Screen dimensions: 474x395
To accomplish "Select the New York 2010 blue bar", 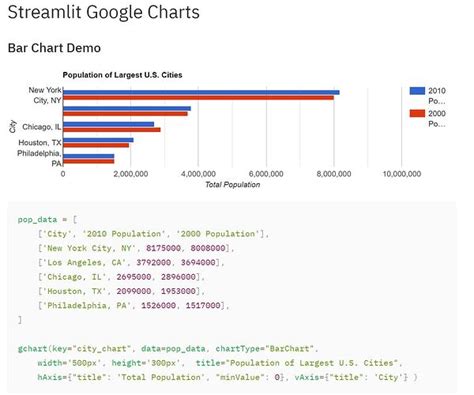I will 201,92.
